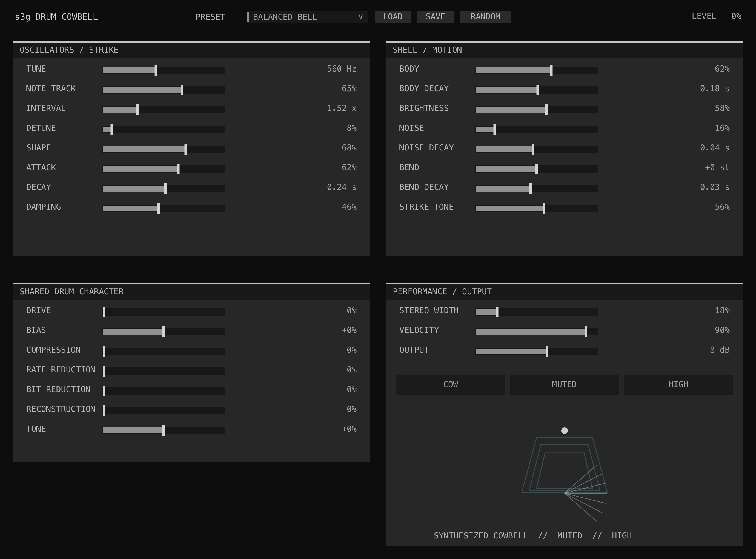The width and height of the screenshot is (756, 559).
Task: Click the RATE REDUCTION slider
Action: click(164, 371)
